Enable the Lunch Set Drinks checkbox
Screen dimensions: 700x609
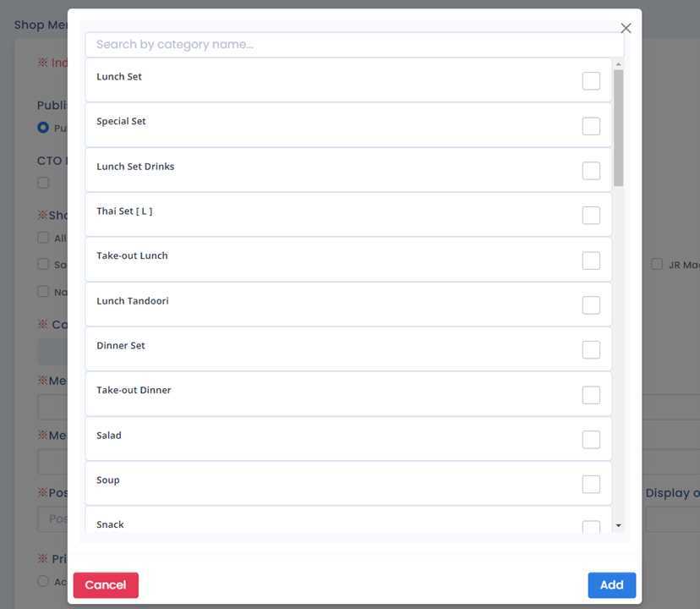[591, 171]
